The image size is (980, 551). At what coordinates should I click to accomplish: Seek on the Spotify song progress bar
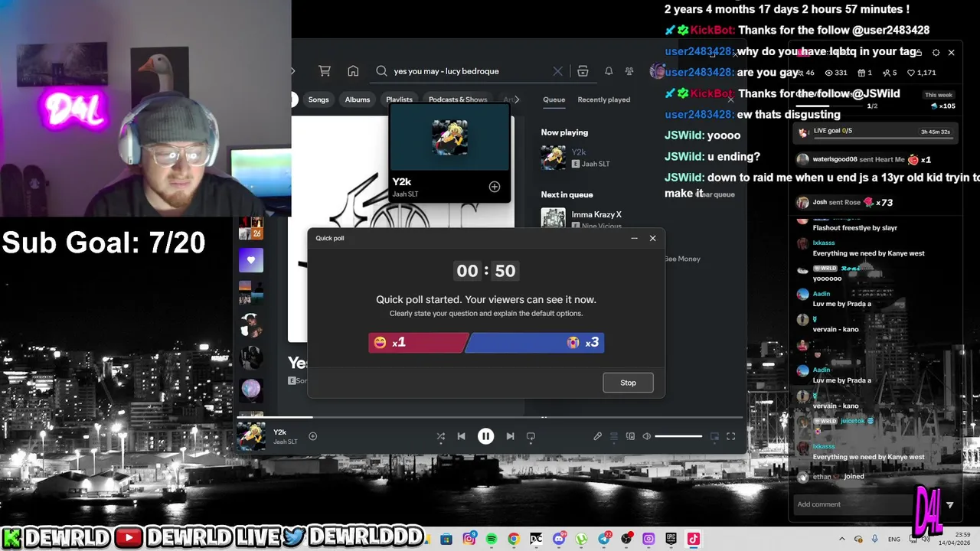(490, 417)
